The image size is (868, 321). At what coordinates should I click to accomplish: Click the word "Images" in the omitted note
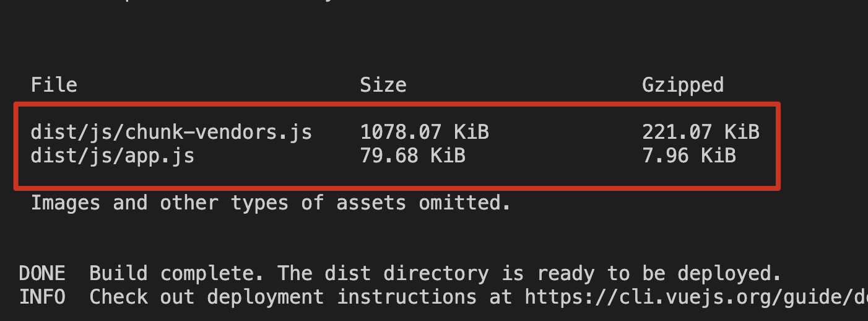(66, 203)
